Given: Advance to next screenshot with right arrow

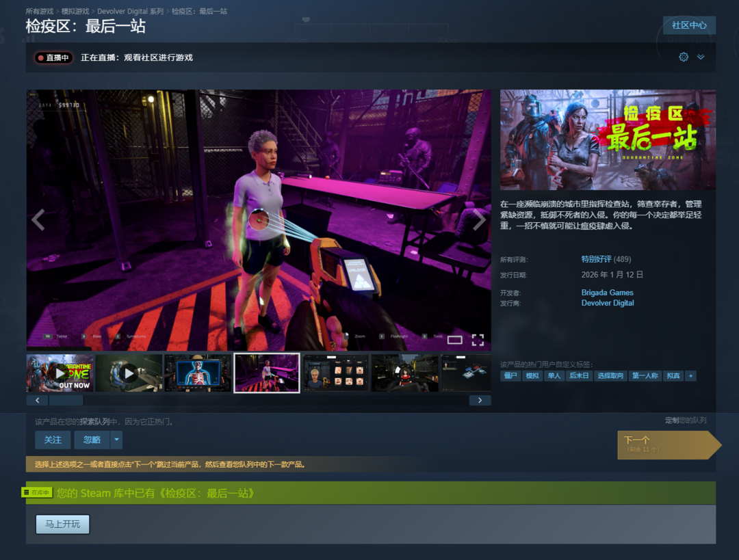Looking at the screenshot, I should pos(479,220).
